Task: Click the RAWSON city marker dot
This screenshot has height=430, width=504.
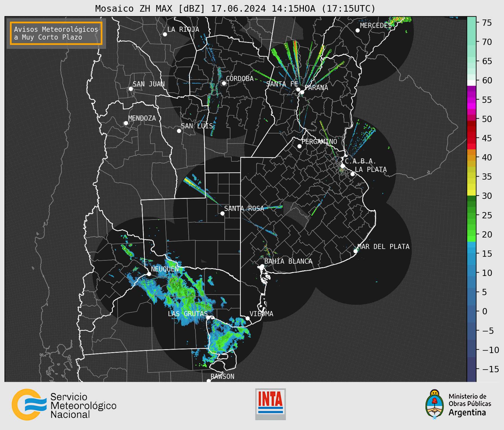Action: click(209, 381)
